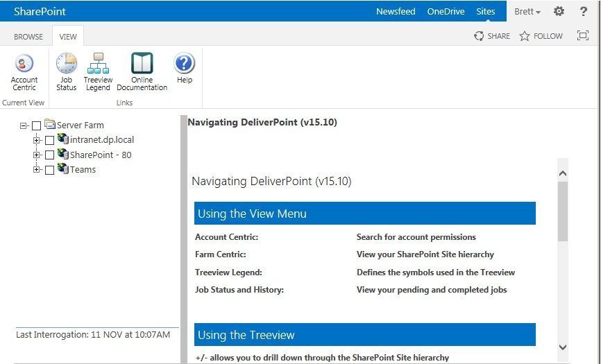The image size is (601, 364).
Task: Expand the SharePoint - 80 node
Action: [x=36, y=155]
